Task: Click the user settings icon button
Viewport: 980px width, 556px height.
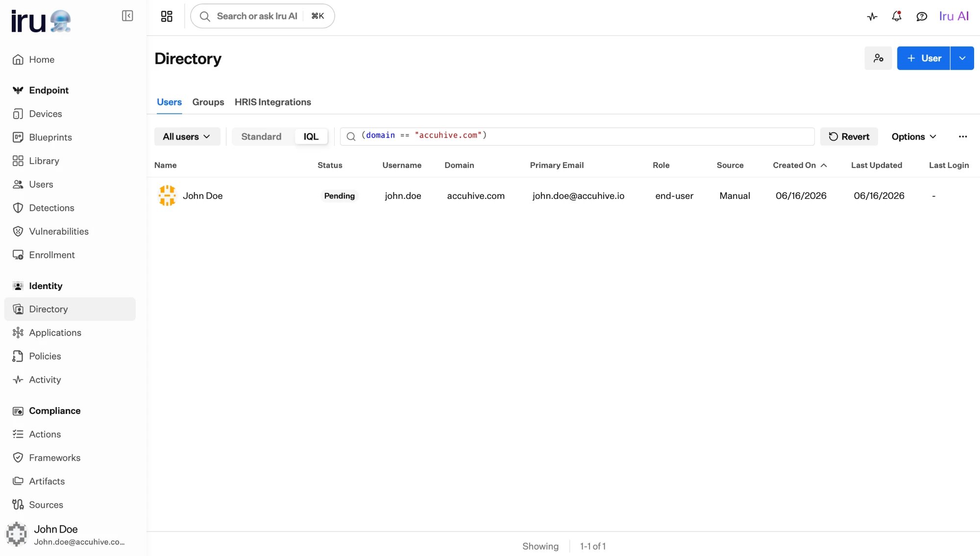Action: pyautogui.click(x=878, y=58)
